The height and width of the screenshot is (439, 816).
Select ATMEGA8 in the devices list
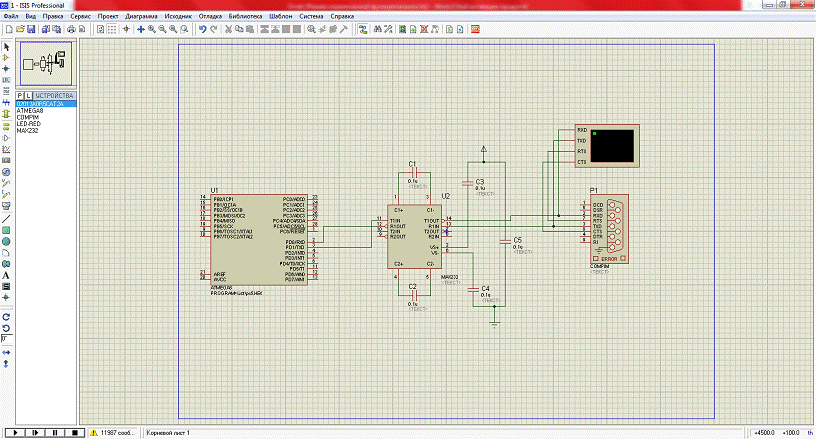coord(29,110)
